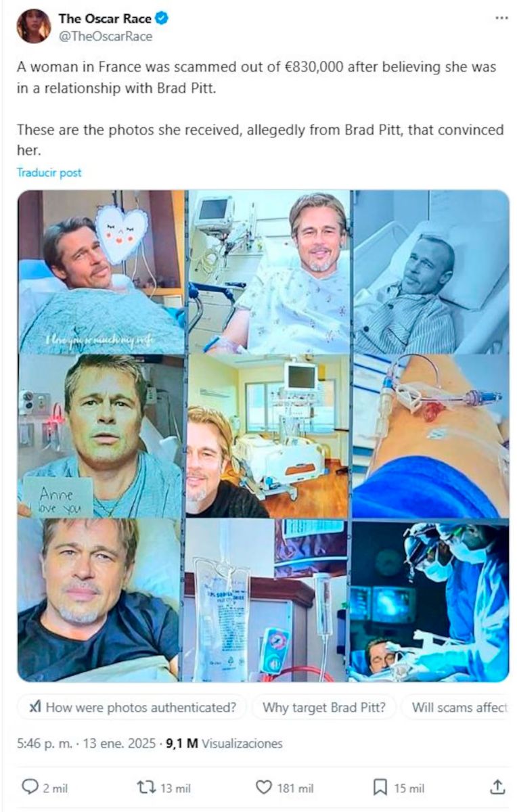Screen dimensions: 517x812
Task: Open the post timestamp '5:46 p. m. · 13 ene. 2025'
Action: click(x=88, y=744)
